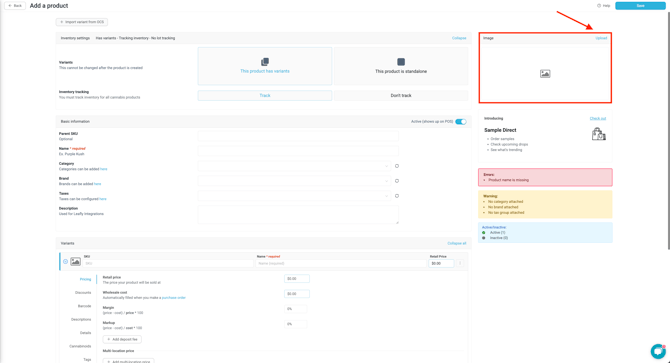
Task: Click the standalone product square icon
Action: 401,62
